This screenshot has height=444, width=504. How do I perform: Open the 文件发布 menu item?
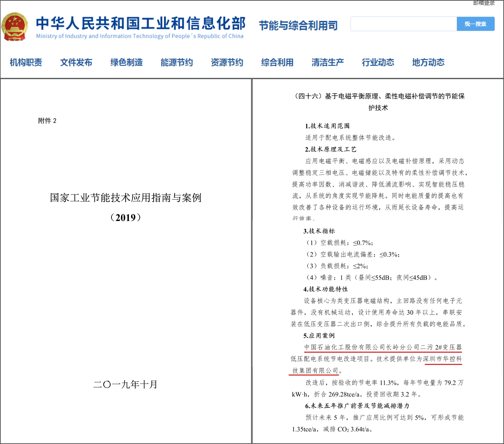(x=76, y=62)
